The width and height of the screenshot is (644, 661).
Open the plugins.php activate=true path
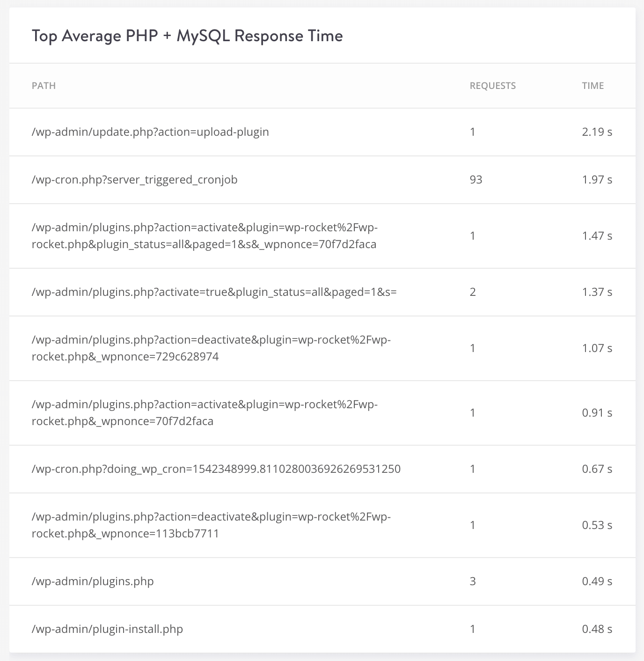click(214, 292)
